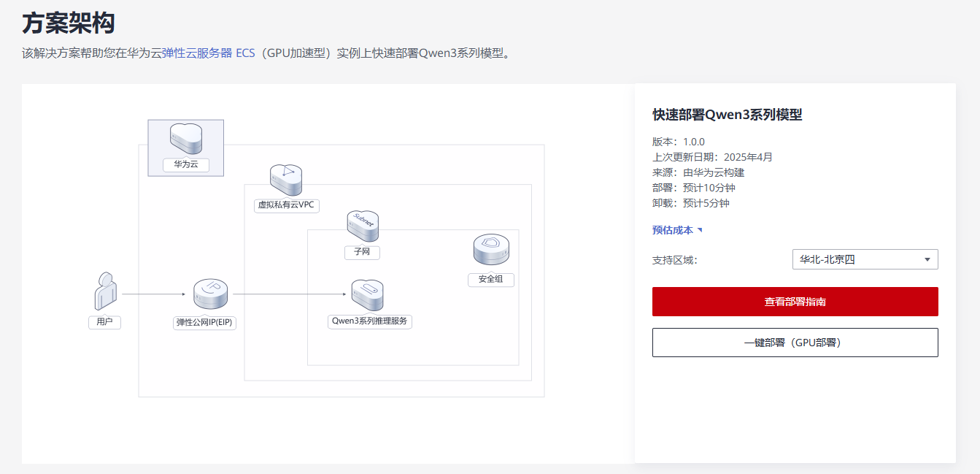Click the 查看部署指南 red button

click(795, 302)
